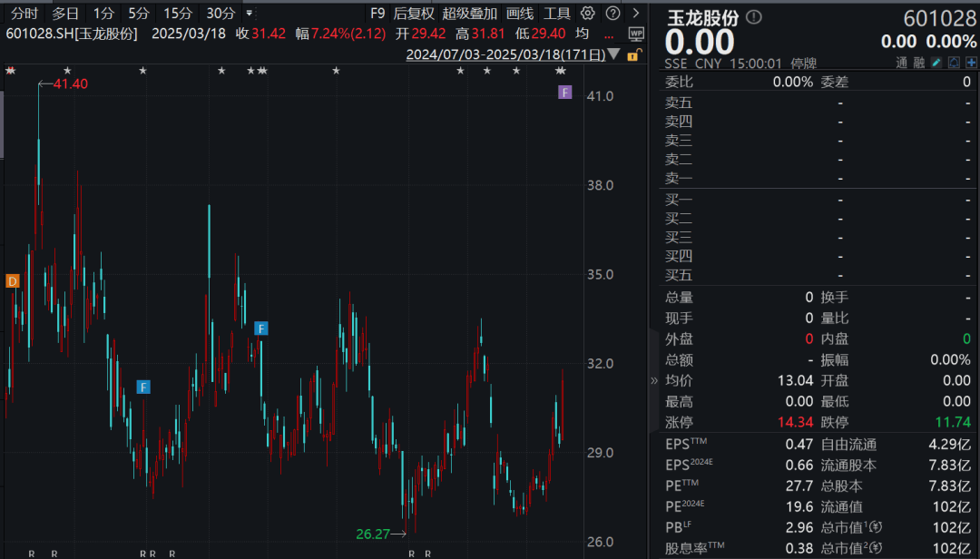Expand the red ellipsis after 均
This screenshot has width=980, height=559.
(x=609, y=34)
